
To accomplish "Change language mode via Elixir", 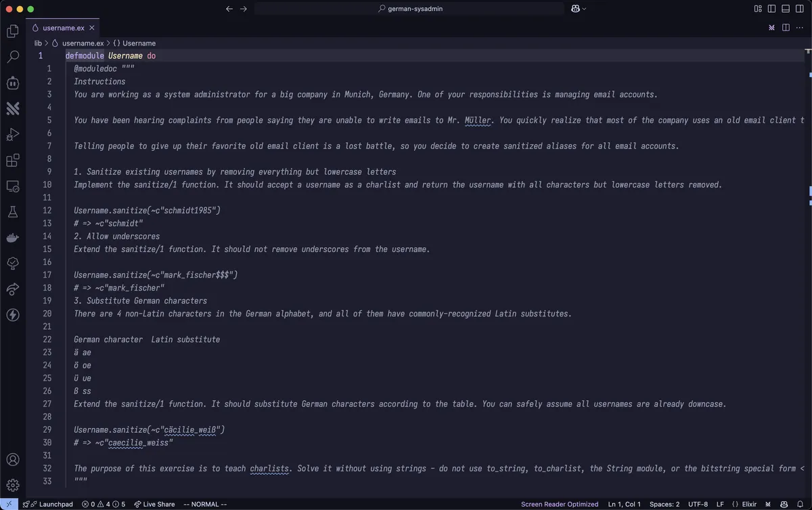I will point(749,504).
